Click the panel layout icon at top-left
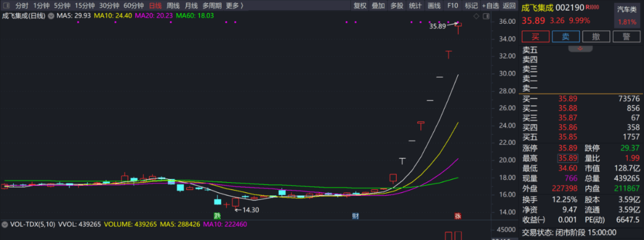644x240 pixels. coord(5,5)
